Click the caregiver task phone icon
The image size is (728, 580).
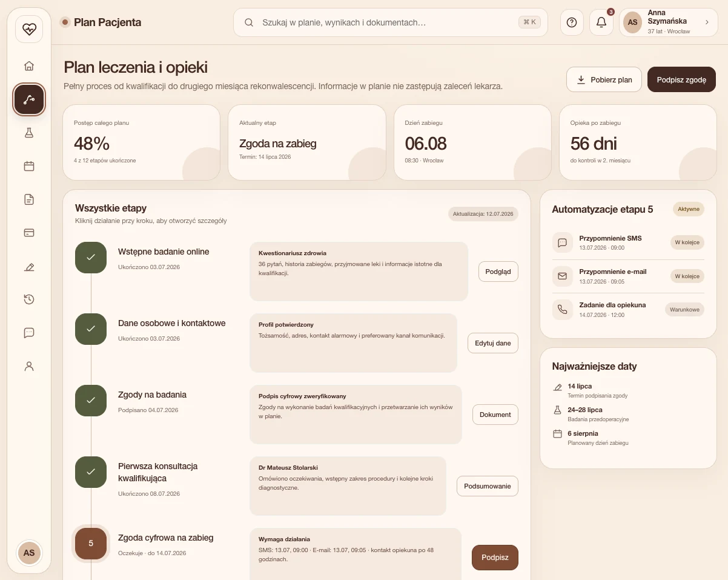(562, 309)
